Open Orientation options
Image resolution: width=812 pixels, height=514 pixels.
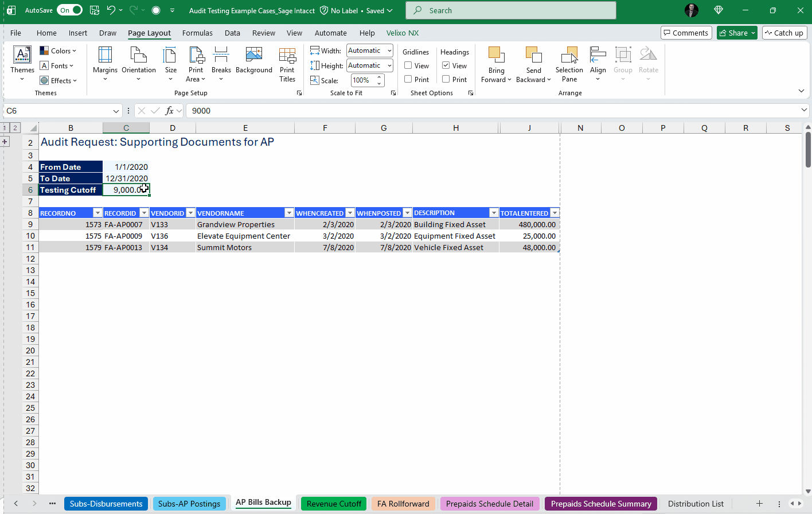click(138, 64)
